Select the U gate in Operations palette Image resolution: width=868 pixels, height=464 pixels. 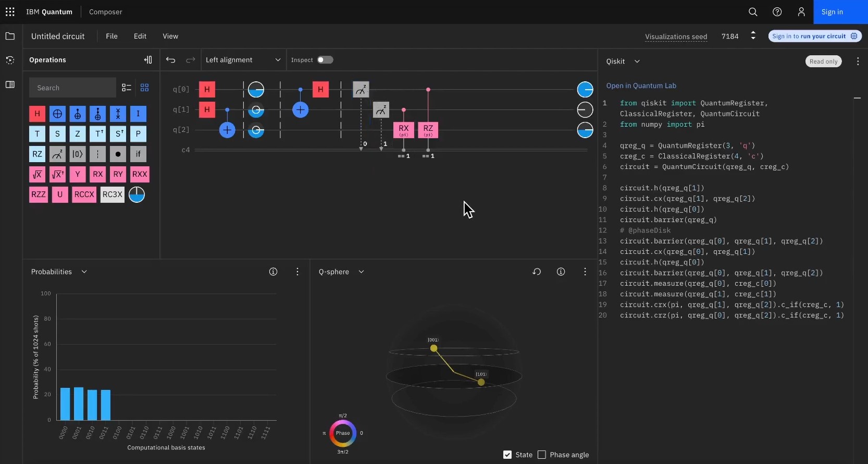tap(60, 194)
